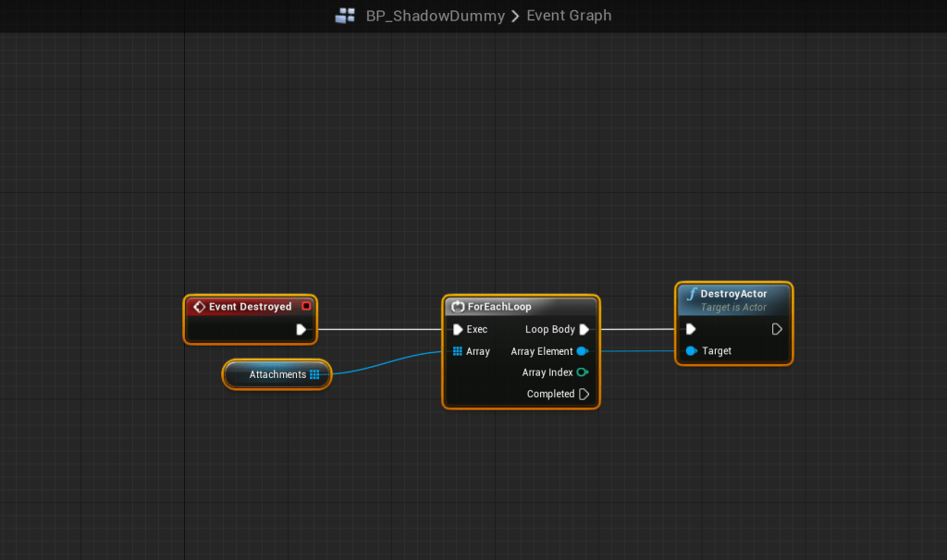
Task: Select the Event Destroyed node title
Action: (x=250, y=307)
